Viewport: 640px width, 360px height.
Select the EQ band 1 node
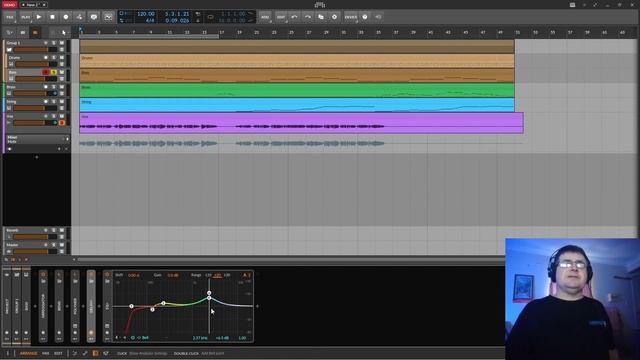(131, 306)
